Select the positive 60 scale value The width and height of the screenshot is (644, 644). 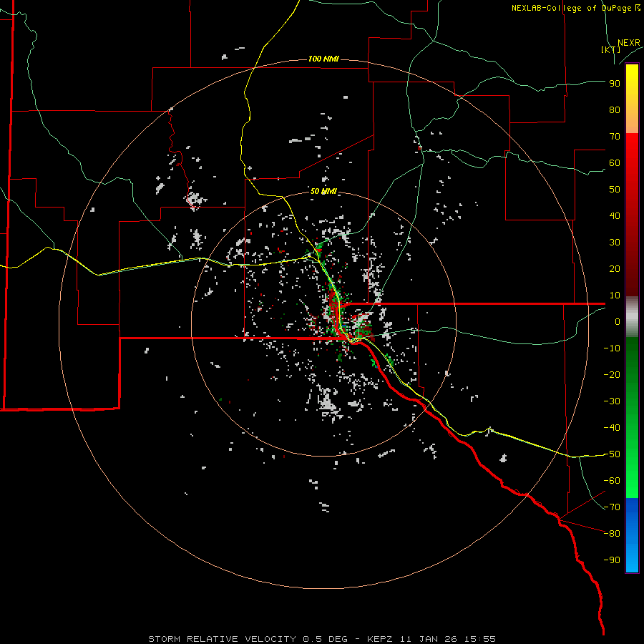tap(615, 163)
